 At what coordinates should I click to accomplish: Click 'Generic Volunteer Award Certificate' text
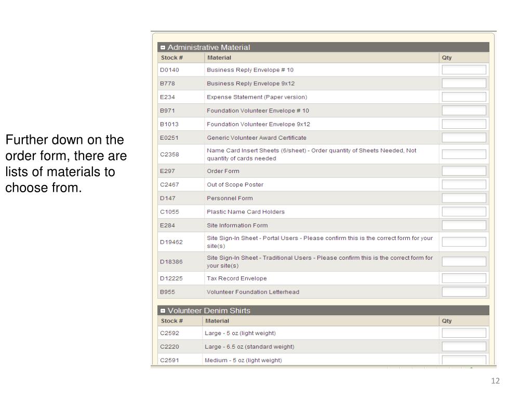coord(257,138)
